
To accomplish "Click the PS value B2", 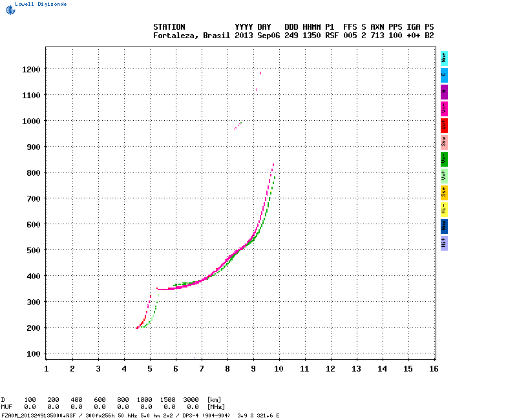I will point(429,36).
